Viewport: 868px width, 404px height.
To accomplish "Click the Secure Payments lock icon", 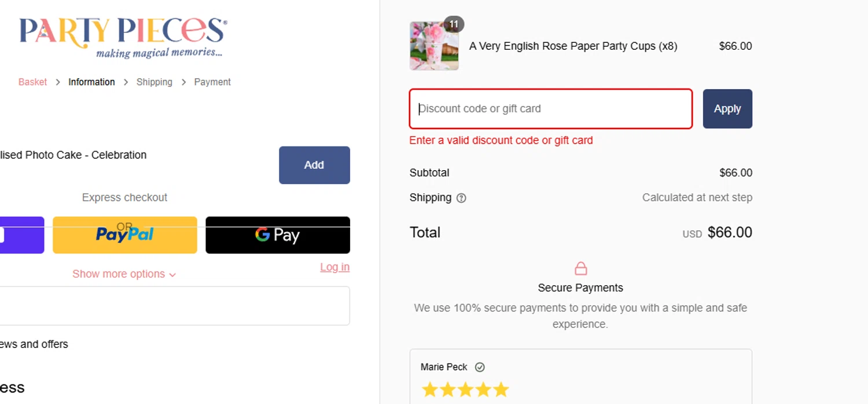I will tap(580, 269).
